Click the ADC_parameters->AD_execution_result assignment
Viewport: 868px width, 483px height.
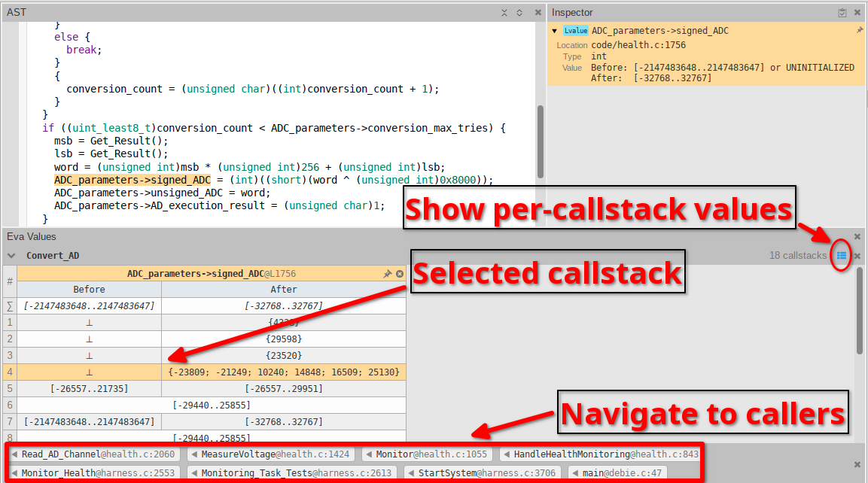219,205
